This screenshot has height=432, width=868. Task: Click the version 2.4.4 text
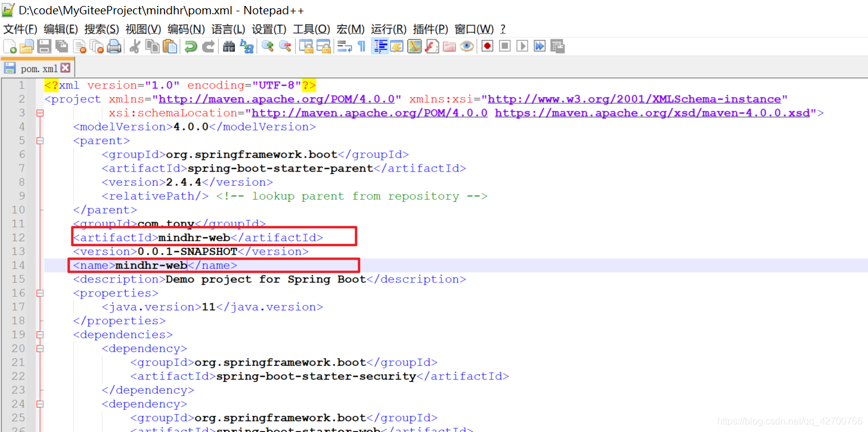[x=184, y=182]
